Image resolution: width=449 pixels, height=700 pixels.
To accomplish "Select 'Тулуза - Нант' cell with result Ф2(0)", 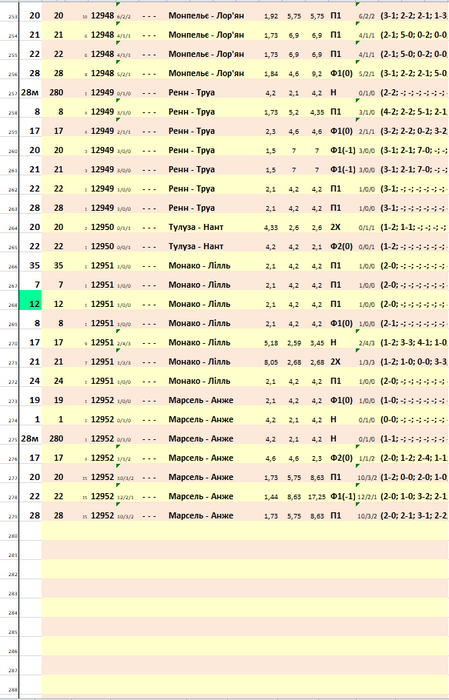I will pos(195,246).
